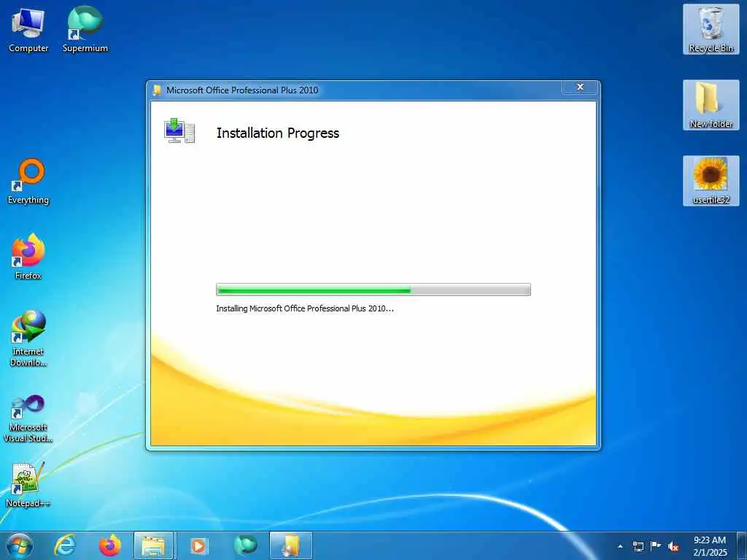
Task: Select the Notepad++ desktop shortcut
Action: (28, 485)
